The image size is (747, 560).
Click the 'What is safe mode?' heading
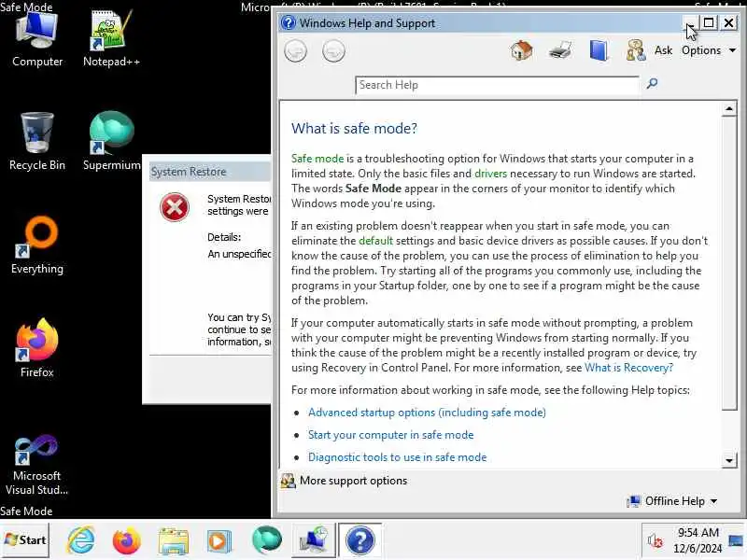pos(354,128)
